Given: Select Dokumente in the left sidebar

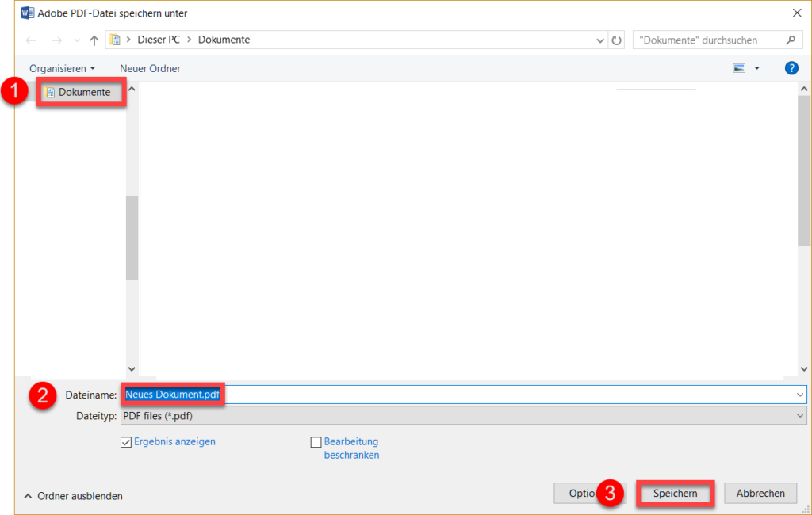Looking at the screenshot, I should [83, 92].
